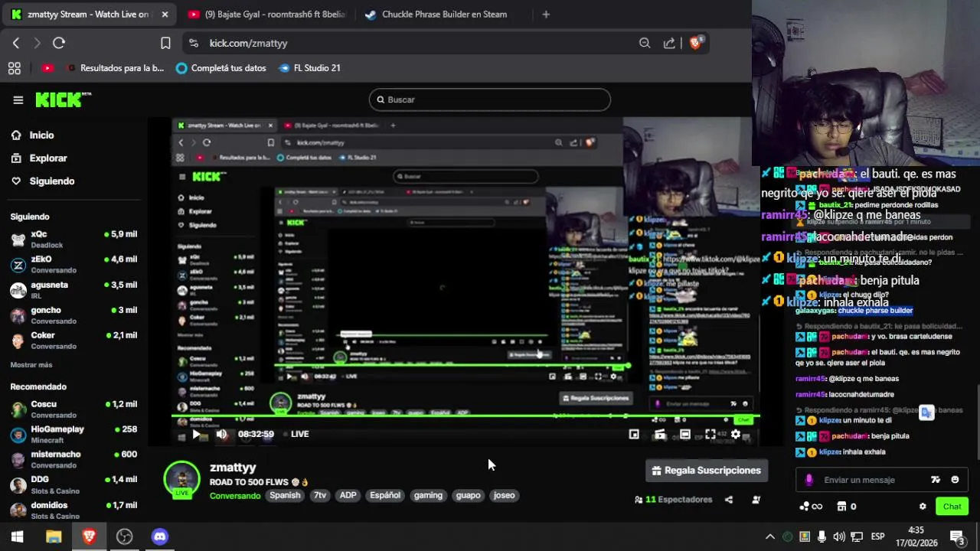Open recommended channel Coscu
The height and width of the screenshot is (551, 980).
(73, 409)
